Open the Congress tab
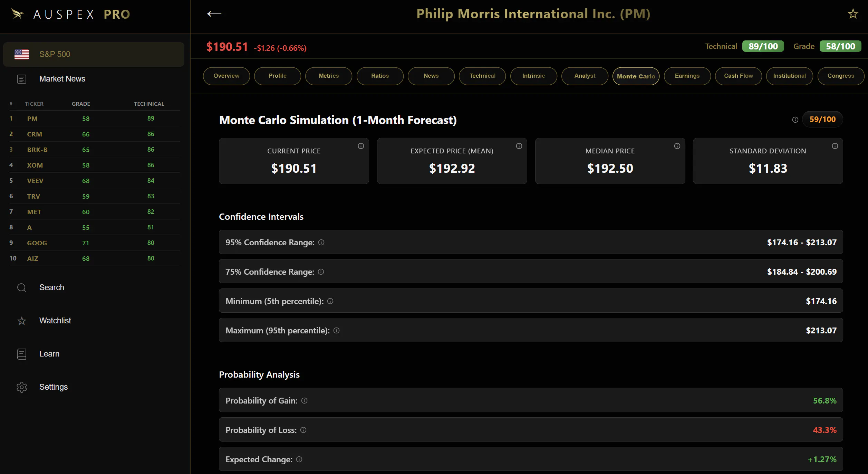The height and width of the screenshot is (474, 868). coord(841,76)
